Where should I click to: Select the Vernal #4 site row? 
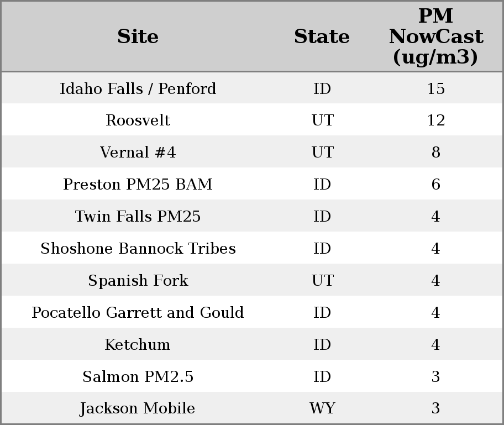pos(138,153)
